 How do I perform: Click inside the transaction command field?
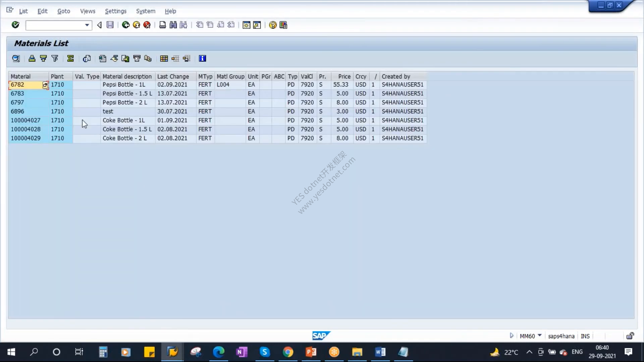(x=55, y=25)
